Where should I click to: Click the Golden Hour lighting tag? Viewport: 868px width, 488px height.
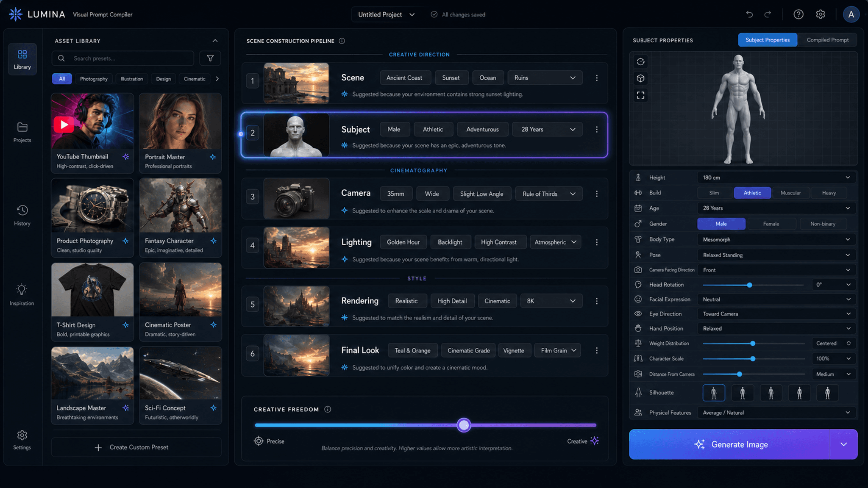(x=403, y=242)
